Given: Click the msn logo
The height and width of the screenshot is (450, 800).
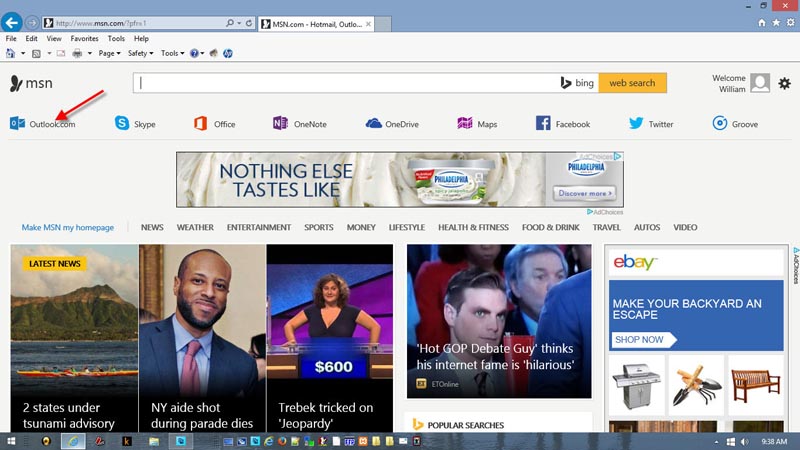Looking at the screenshot, I should pyautogui.click(x=31, y=83).
